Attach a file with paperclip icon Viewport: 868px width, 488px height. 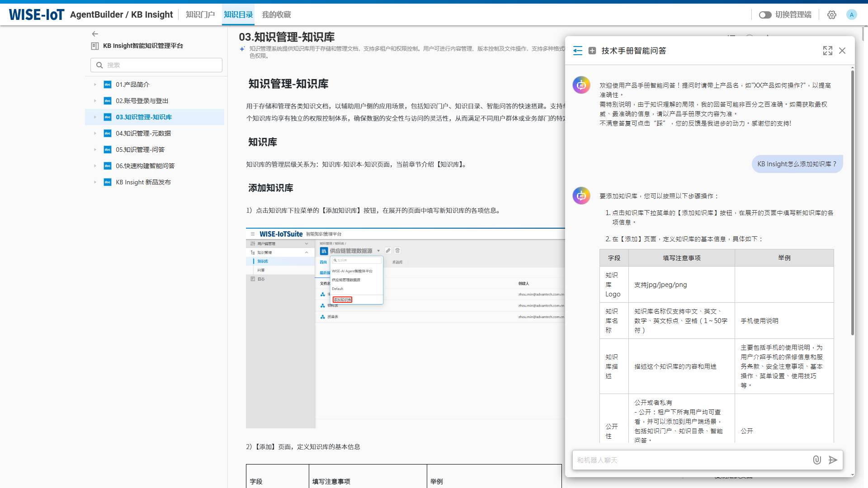click(x=817, y=460)
